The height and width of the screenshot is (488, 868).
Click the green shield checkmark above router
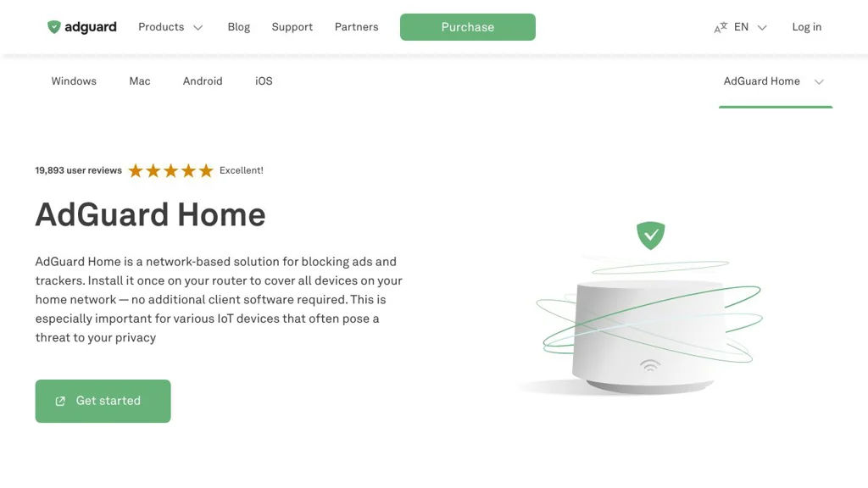pyautogui.click(x=651, y=235)
